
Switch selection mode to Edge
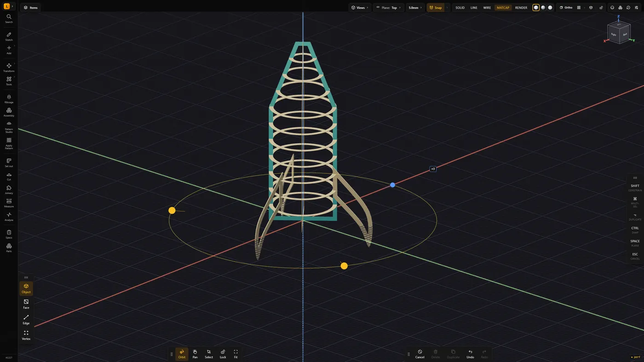pyautogui.click(x=26, y=320)
